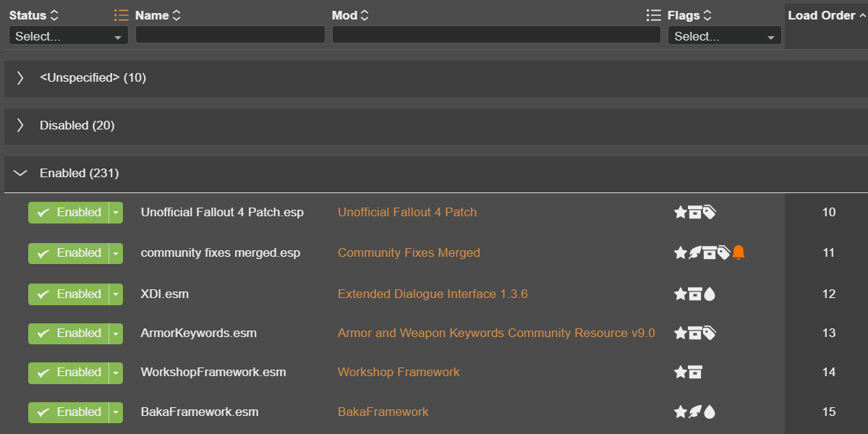Screen dimensions: 868x434
Task: Click the archive box flag on community fixes merged.esp
Action: [710, 253]
